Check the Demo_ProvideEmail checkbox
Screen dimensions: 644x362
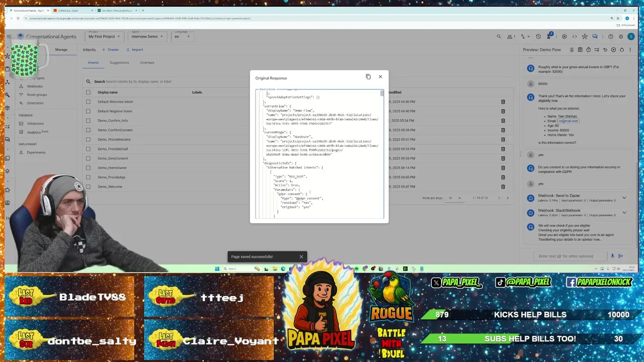[x=88, y=149]
